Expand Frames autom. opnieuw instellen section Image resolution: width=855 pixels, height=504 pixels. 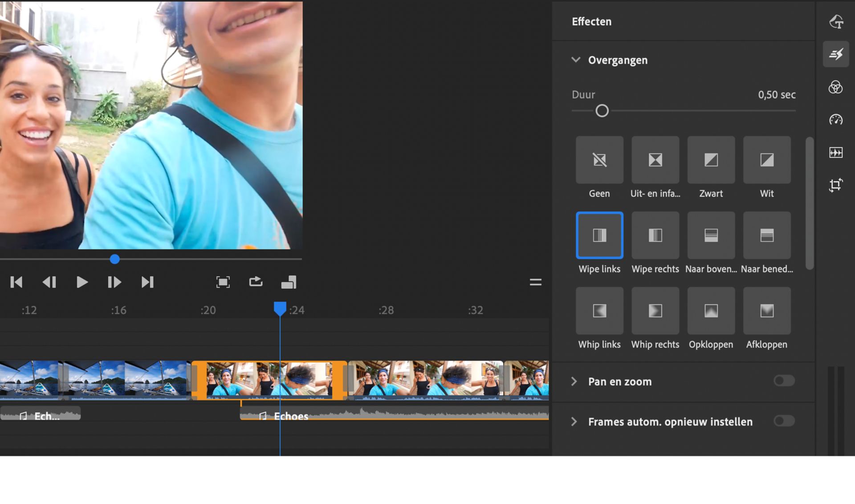pyautogui.click(x=574, y=422)
